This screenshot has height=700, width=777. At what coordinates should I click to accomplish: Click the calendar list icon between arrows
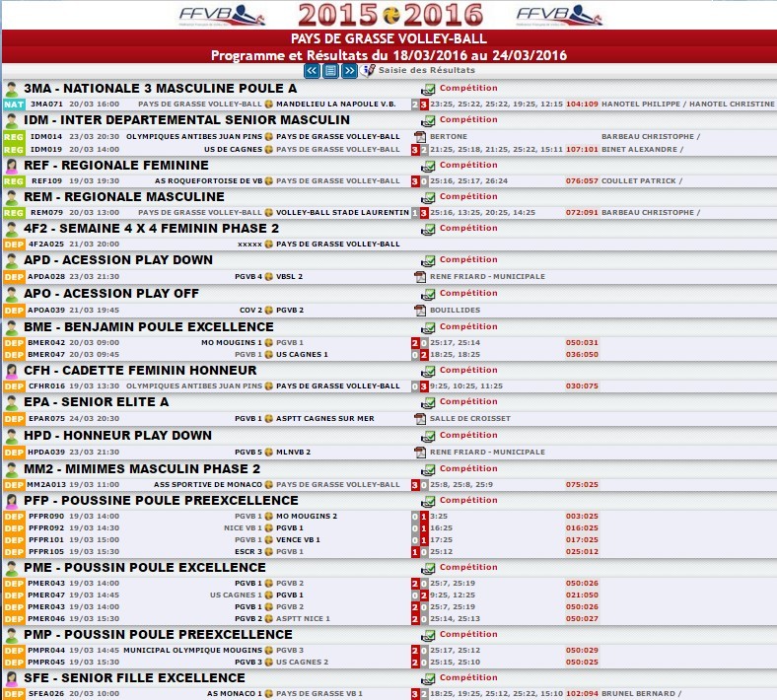point(330,71)
